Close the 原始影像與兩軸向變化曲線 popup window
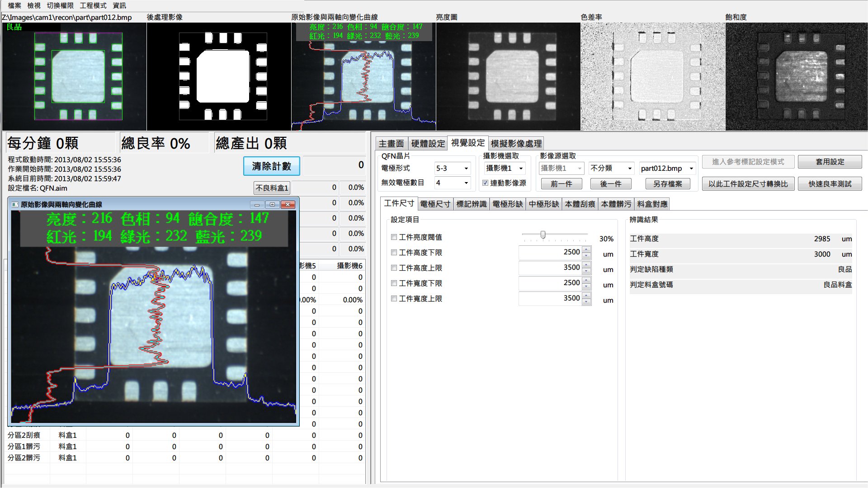 pos(288,205)
